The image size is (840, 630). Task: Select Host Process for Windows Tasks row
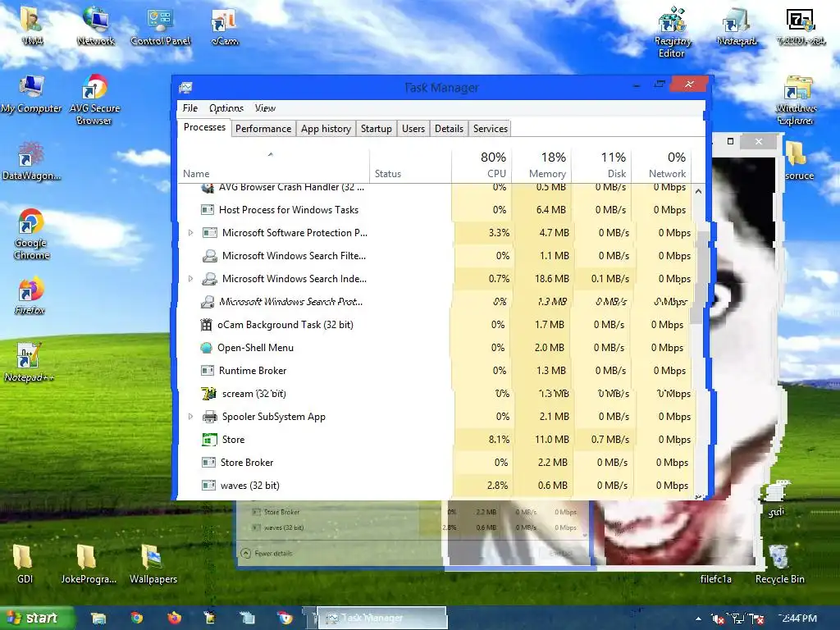click(x=435, y=210)
